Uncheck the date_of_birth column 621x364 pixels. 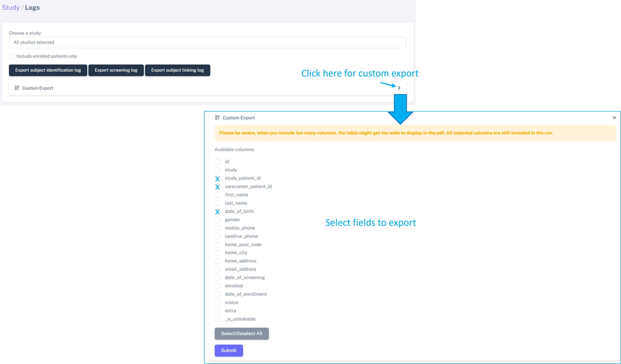point(217,212)
